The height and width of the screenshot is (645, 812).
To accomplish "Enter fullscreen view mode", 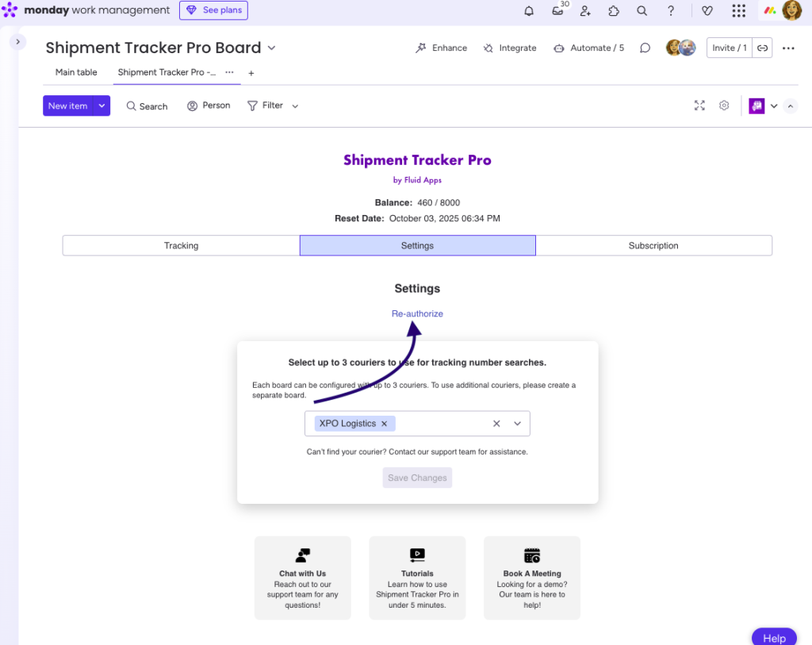I will tap(699, 106).
